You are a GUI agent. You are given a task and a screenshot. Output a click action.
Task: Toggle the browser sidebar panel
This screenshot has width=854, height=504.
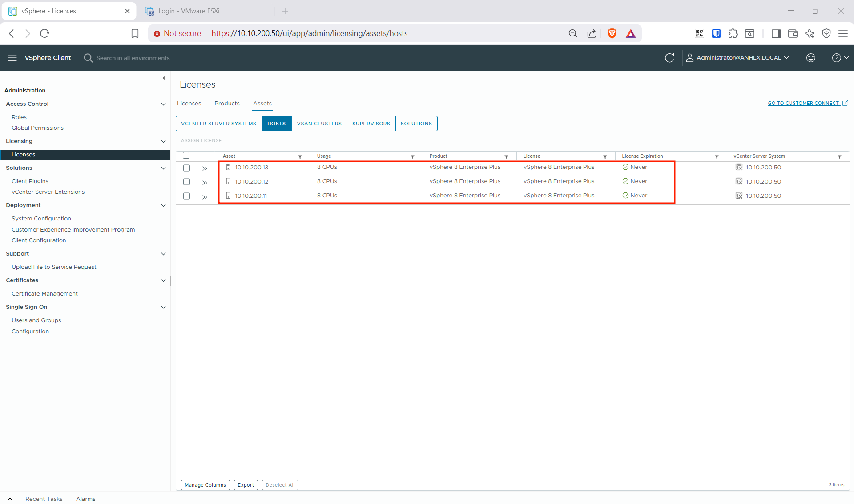pyautogui.click(x=776, y=33)
